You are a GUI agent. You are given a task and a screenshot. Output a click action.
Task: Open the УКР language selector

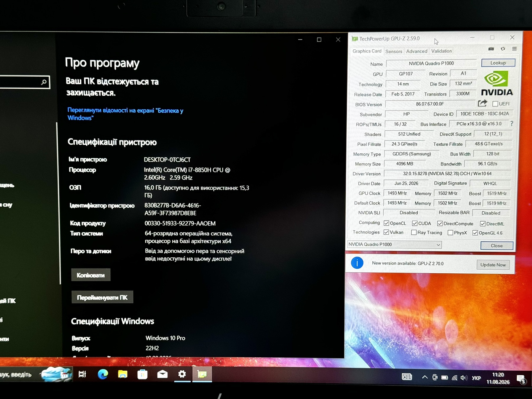coord(476,378)
